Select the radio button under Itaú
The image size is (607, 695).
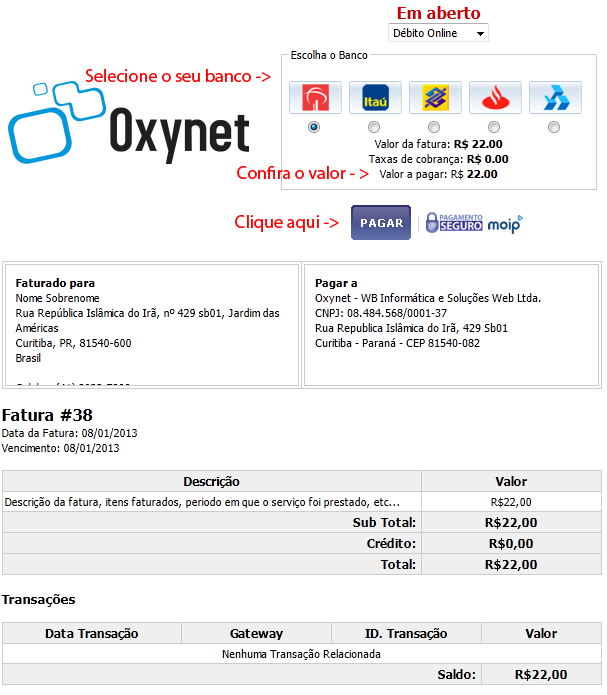pos(374,127)
